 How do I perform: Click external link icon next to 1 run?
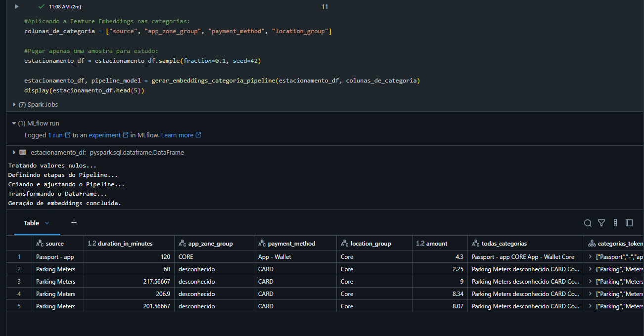68,135
